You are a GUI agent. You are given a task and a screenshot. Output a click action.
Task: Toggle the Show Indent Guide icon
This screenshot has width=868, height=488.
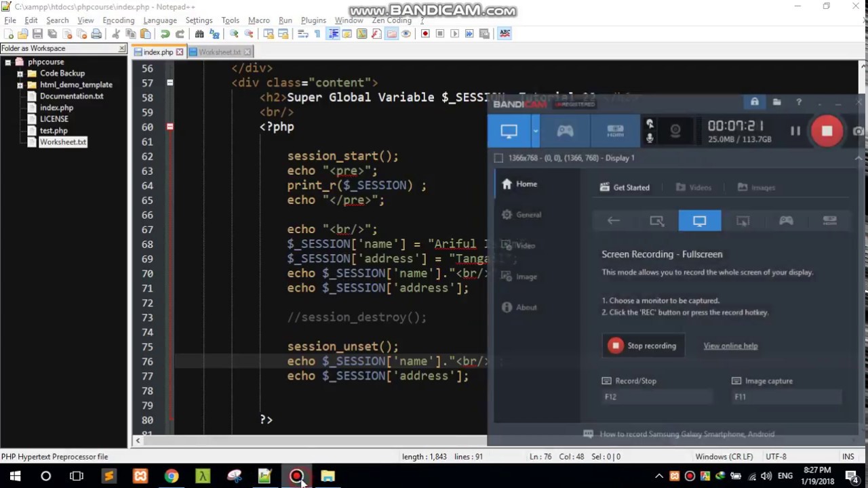[332, 34]
